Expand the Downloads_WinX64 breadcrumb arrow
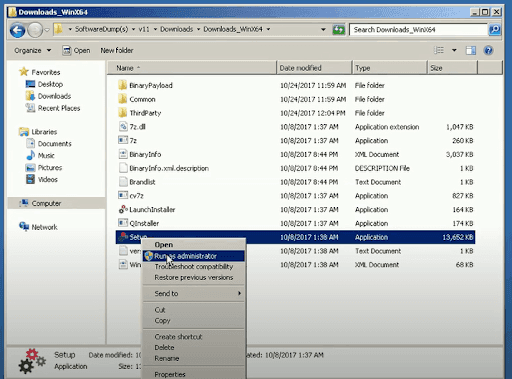This screenshot has width=512, height=379. pyautogui.click(x=268, y=29)
